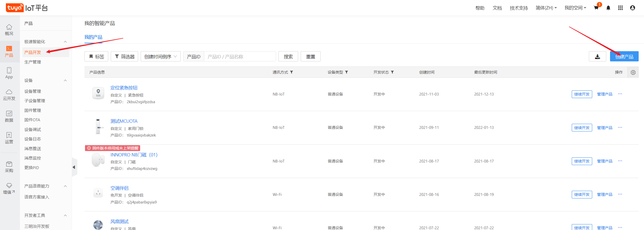Click the 重置 reset button
644x230 pixels.
point(311,56)
